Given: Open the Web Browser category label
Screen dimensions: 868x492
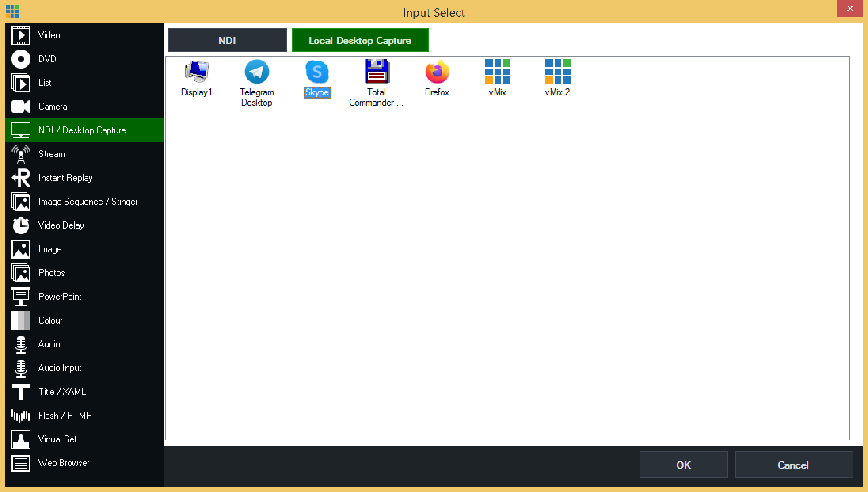Looking at the screenshot, I should pyautogui.click(x=64, y=463).
